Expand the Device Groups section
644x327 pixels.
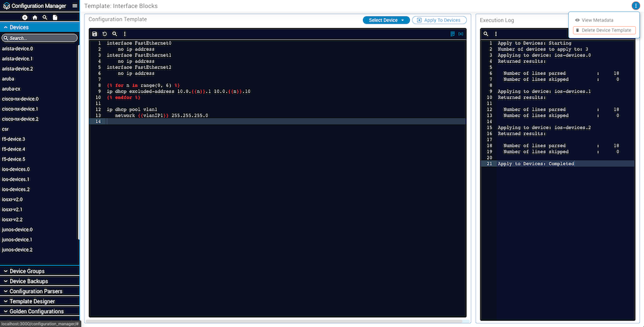tap(40, 271)
